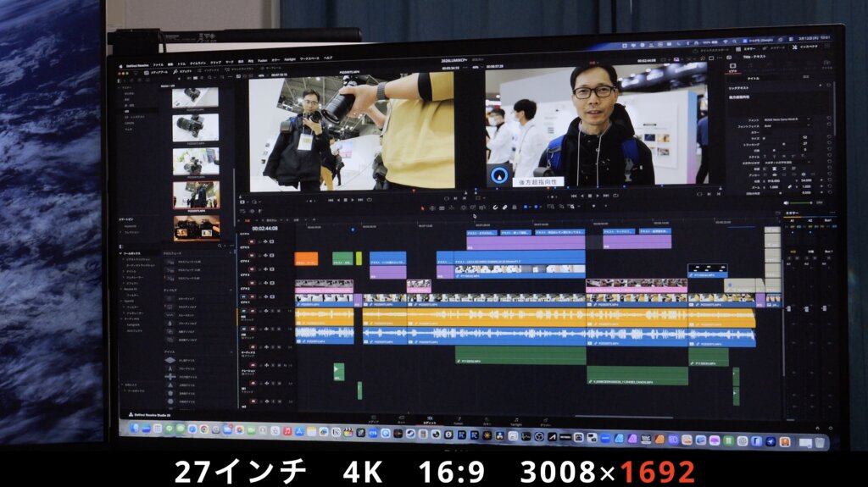Select the media pool thumbnail outlined in red
868x487 pixels.
196,194
